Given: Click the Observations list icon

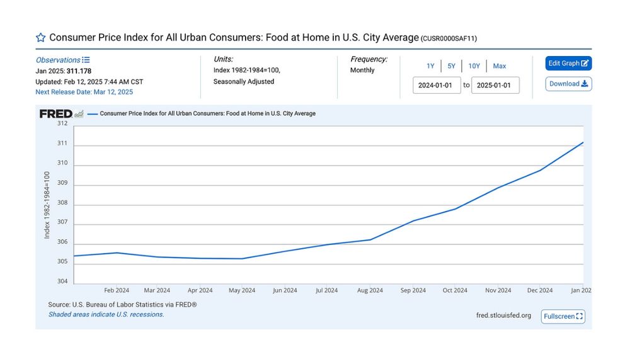Looking at the screenshot, I should pyautogui.click(x=86, y=60).
